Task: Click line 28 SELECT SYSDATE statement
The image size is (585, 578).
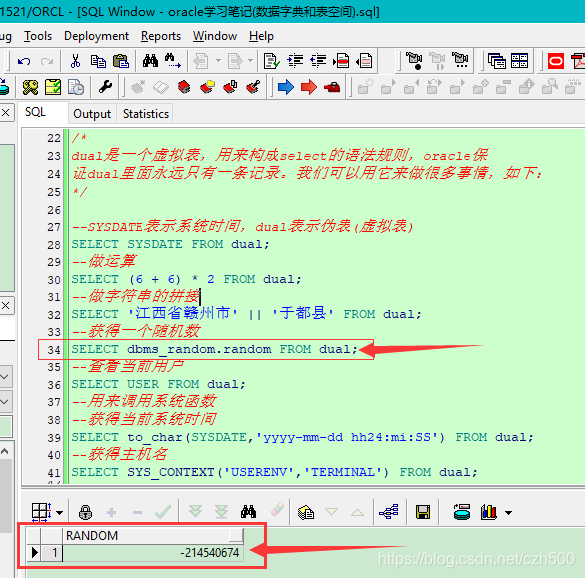Action: pyautogui.click(x=170, y=244)
